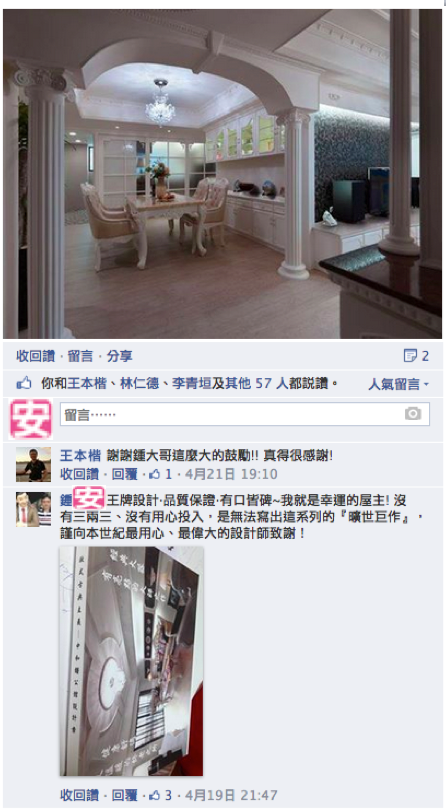Open 林仁德's profile from likers list

click(139, 383)
